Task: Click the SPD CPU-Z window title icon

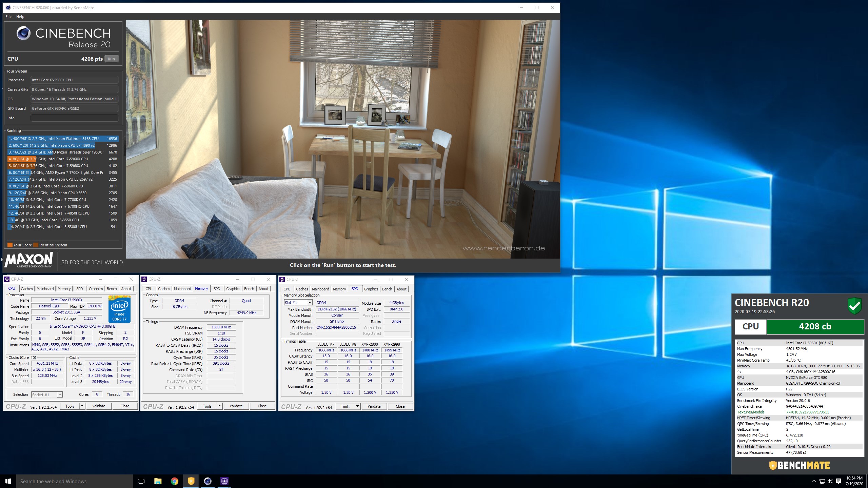Action: point(282,280)
